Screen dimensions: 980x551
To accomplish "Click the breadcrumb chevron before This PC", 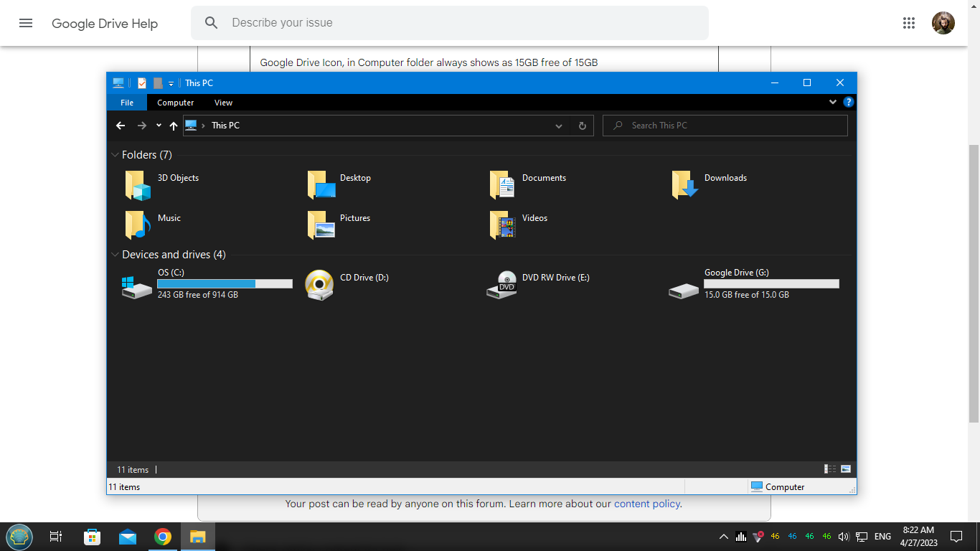I will (x=204, y=126).
